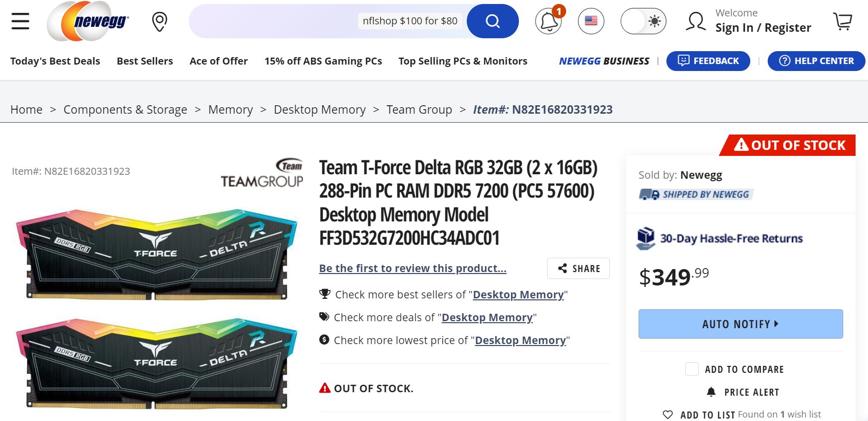This screenshot has height=421, width=868.
Task: Follow 'Be the first to review' link
Action: click(413, 269)
